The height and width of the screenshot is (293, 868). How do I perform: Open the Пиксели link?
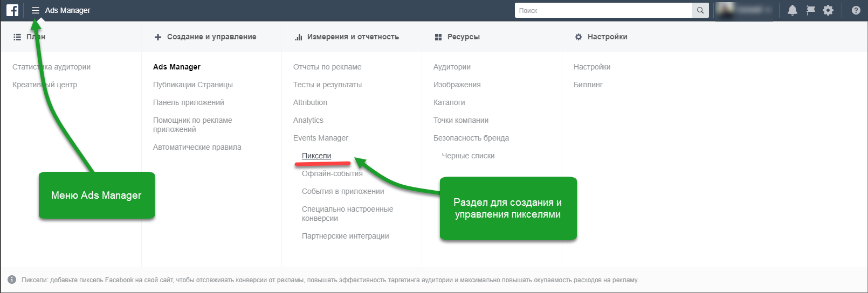coord(316,156)
